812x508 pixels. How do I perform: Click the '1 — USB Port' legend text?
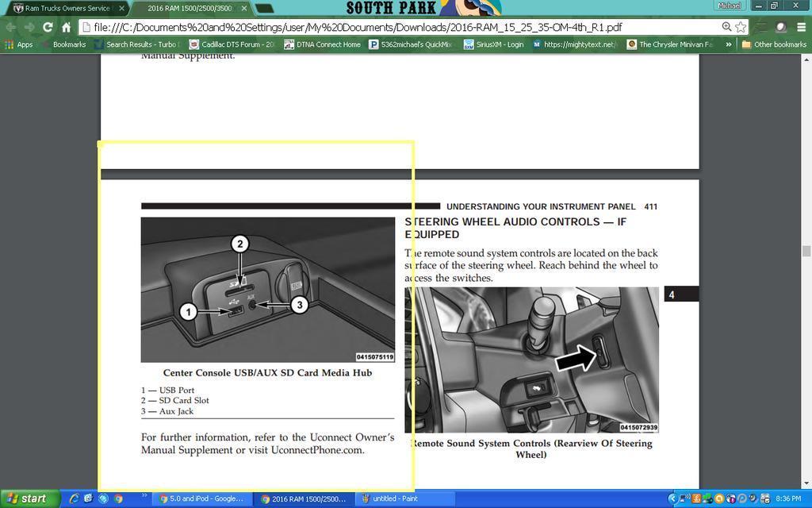point(168,391)
